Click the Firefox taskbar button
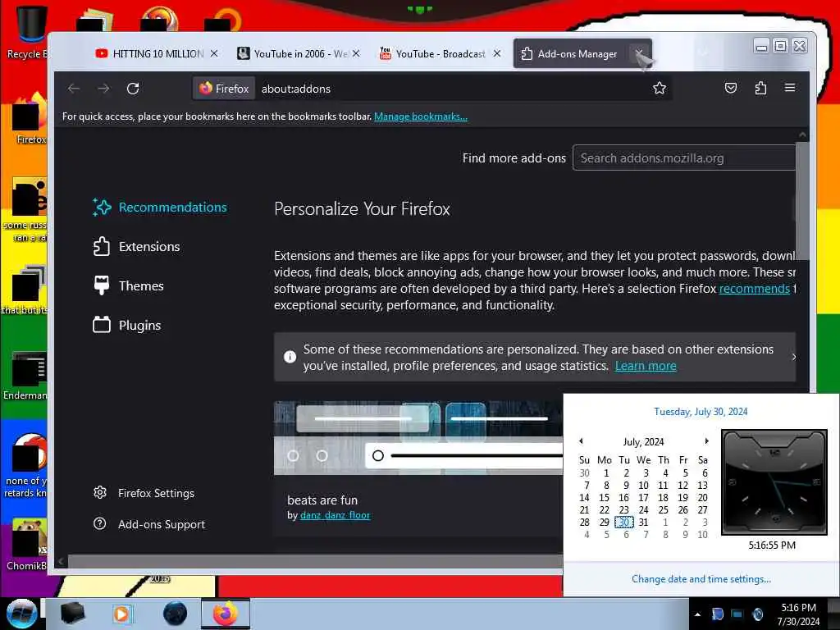This screenshot has height=630, width=840. coord(226,614)
